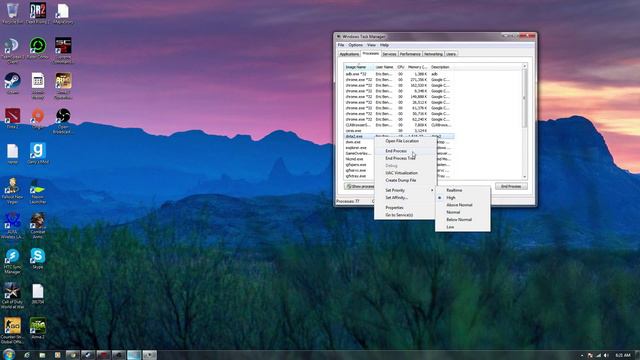Click the process list scrollbar up arrow
The height and width of the screenshot is (360, 640).
(525, 66)
